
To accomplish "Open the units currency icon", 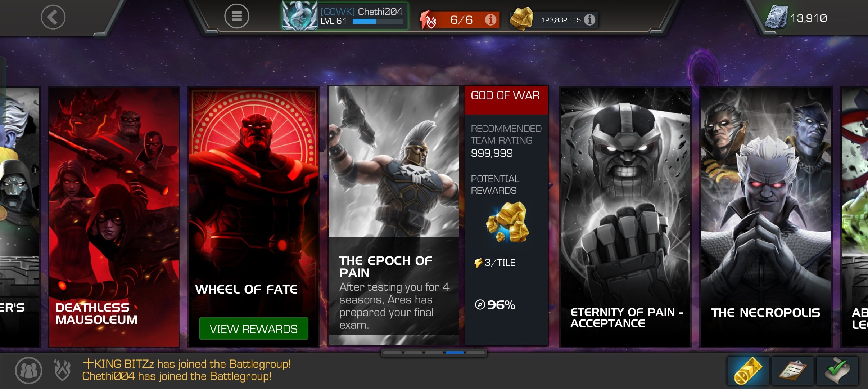I will coord(776,17).
